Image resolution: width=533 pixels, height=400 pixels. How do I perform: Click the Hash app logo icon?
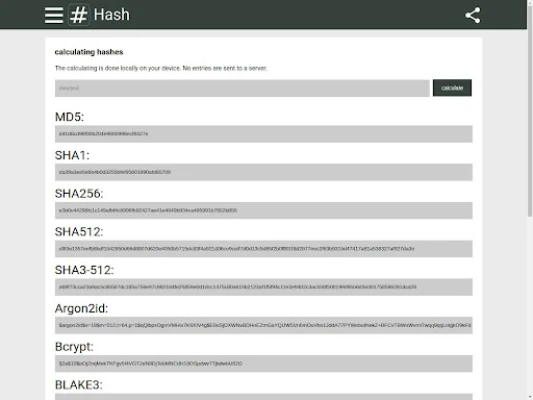click(79, 15)
